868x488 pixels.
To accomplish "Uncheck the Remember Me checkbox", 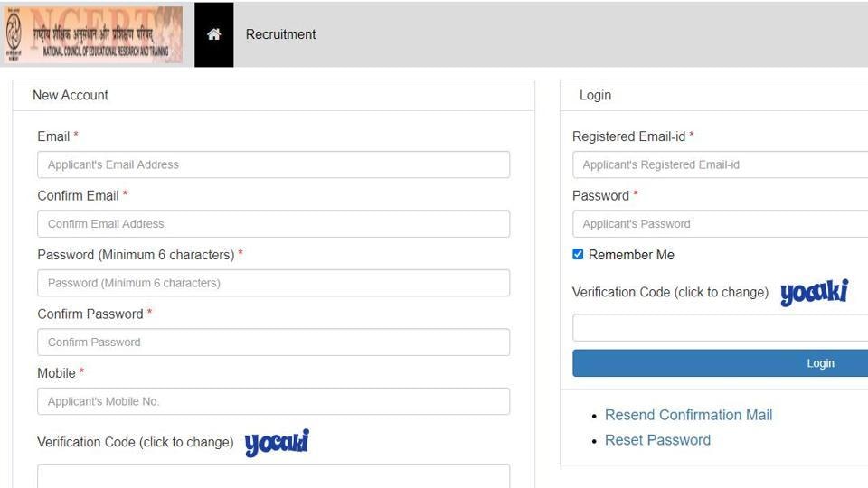I will coord(578,255).
